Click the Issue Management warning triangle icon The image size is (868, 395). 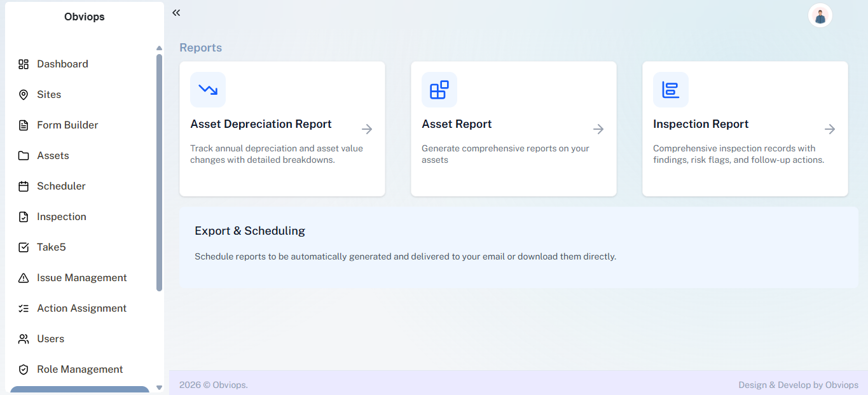point(24,278)
